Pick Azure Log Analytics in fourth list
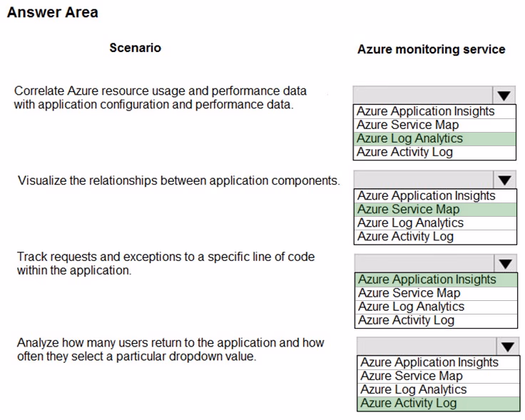 (439, 390)
